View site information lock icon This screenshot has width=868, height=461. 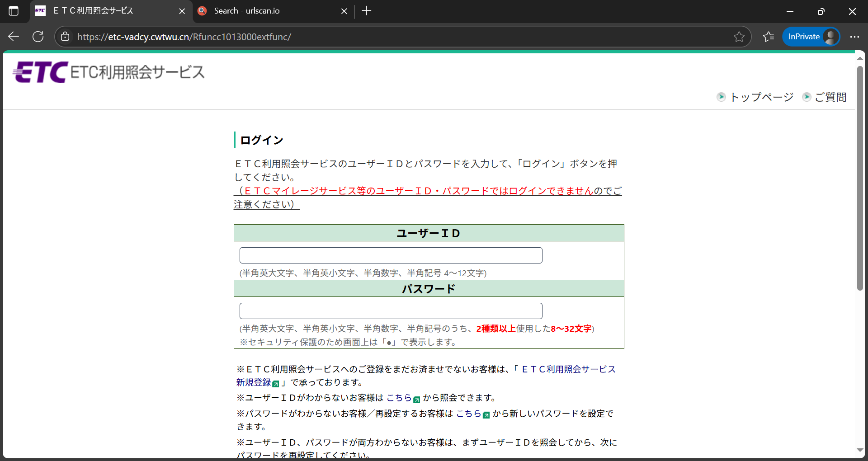click(65, 37)
